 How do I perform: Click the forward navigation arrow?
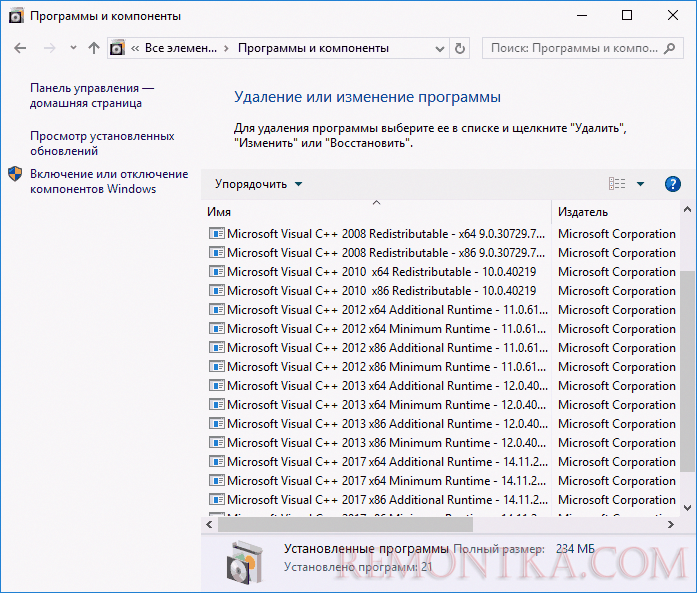(x=49, y=48)
